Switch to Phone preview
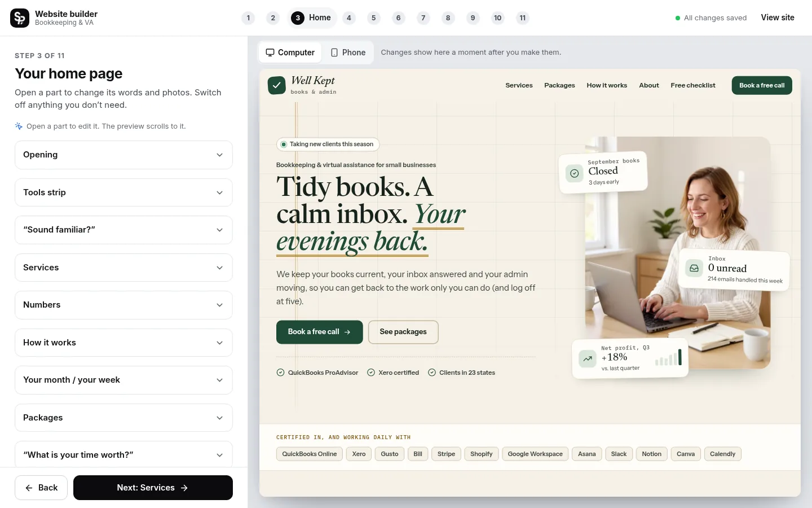This screenshot has height=508, width=812. point(348,52)
